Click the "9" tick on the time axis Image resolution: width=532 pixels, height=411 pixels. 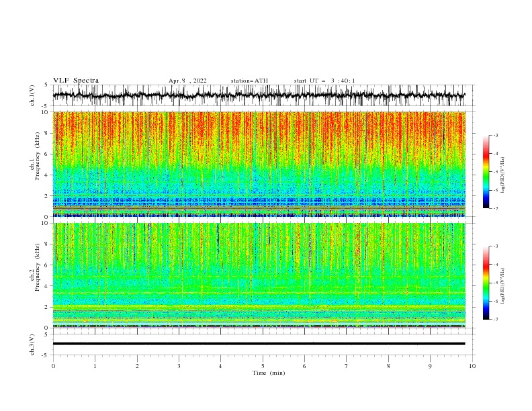click(x=430, y=366)
